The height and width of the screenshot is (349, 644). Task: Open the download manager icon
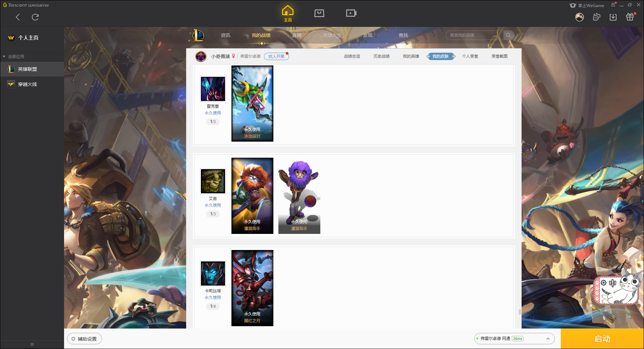(613, 17)
